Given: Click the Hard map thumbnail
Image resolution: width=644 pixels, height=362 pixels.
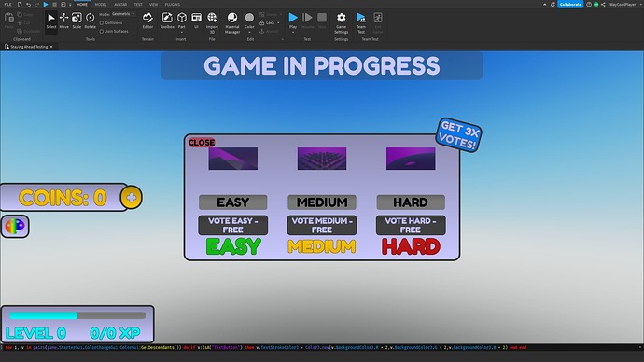Looking at the screenshot, I should tap(411, 159).
